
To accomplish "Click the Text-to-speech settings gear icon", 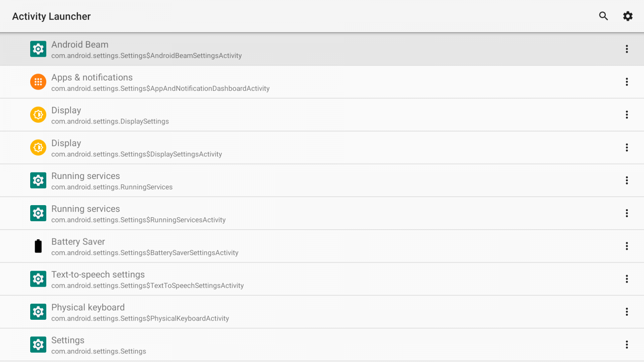I will (38, 279).
